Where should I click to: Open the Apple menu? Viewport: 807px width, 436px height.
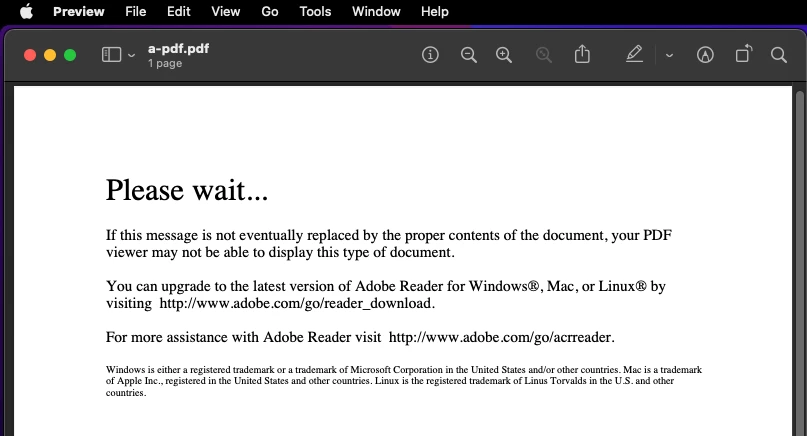pos(26,11)
